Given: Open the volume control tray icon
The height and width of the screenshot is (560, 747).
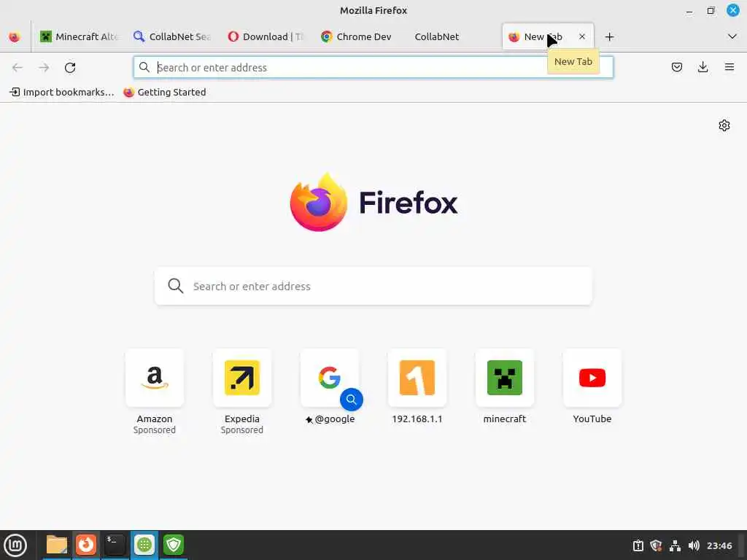Looking at the screenshot, I should [694, 545].
